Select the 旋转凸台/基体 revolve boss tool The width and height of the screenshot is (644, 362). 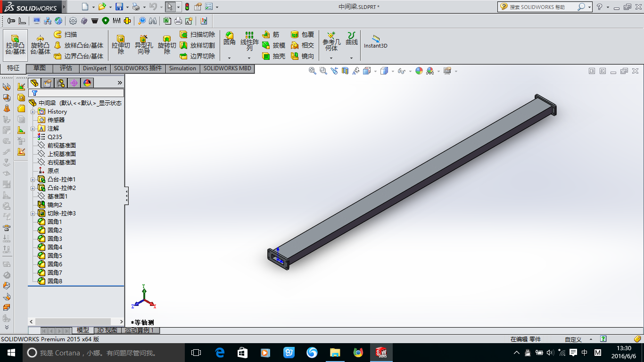41,45
